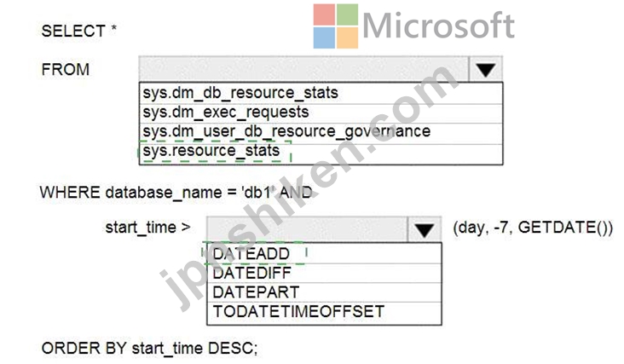Click the (day, -7, GETDATE()) arguments text
The image size is (624, 364).
[533, 228]
